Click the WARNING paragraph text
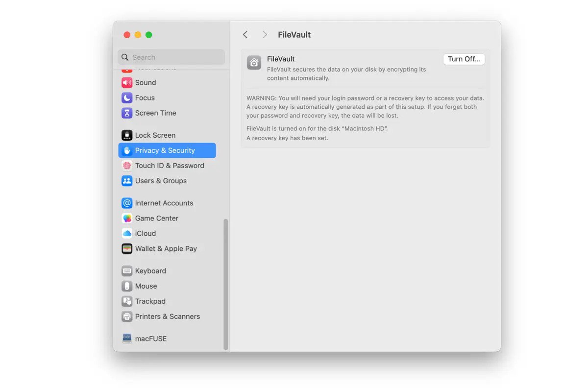Viewport: 588px width, 392px height. (x=366, y=107)
